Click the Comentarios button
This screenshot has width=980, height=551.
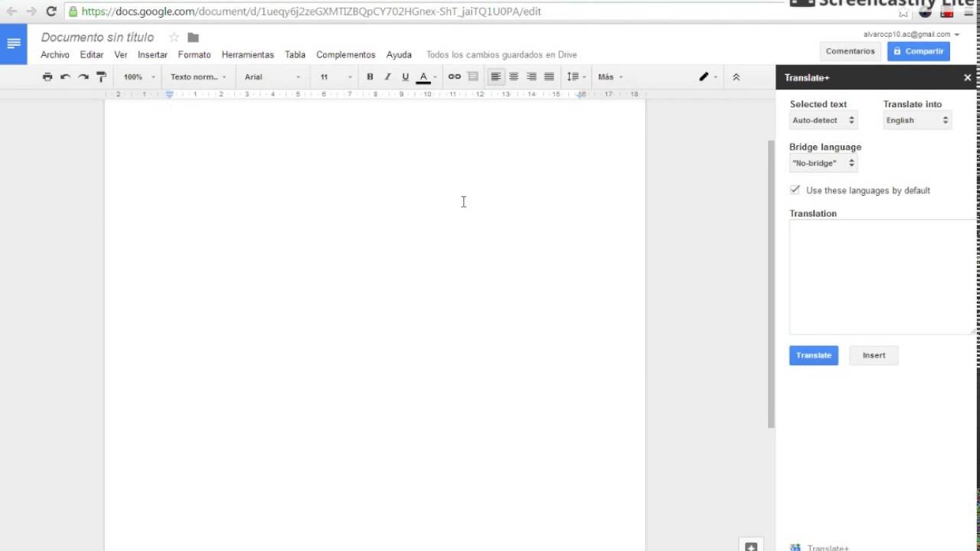pyautogui.click(x=850, y=51)
